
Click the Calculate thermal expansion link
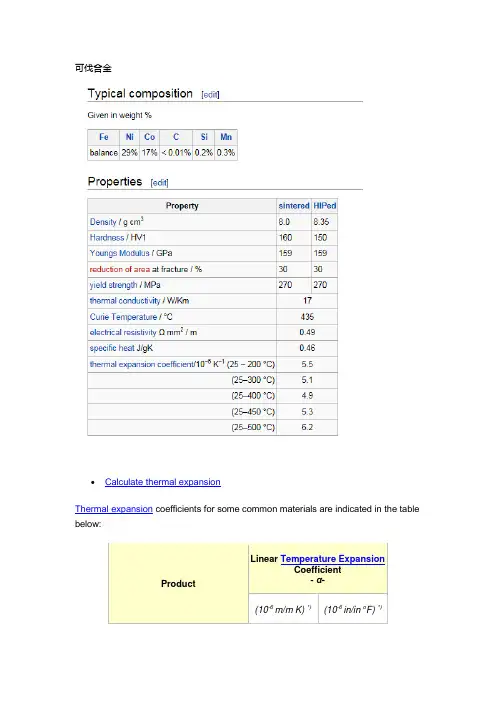pos(162,482)
